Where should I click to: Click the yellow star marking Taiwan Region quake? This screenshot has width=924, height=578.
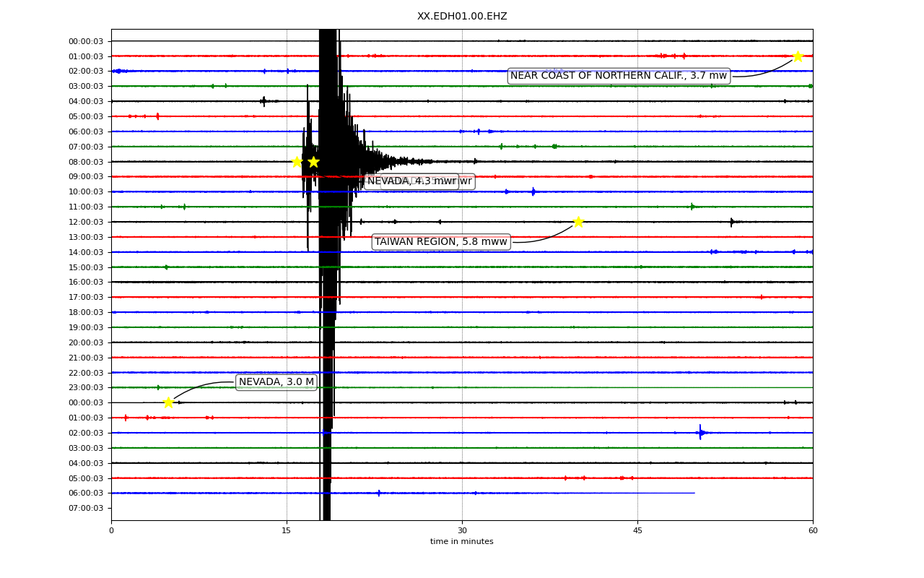click(x=578, y=222)
